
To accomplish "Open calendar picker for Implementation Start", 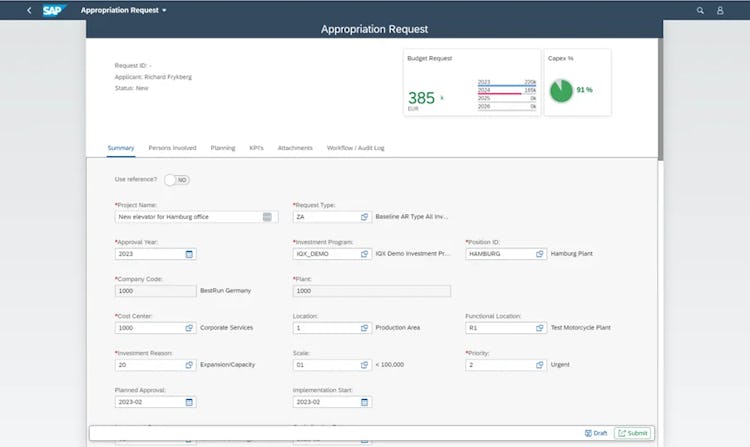I will 364,402.
